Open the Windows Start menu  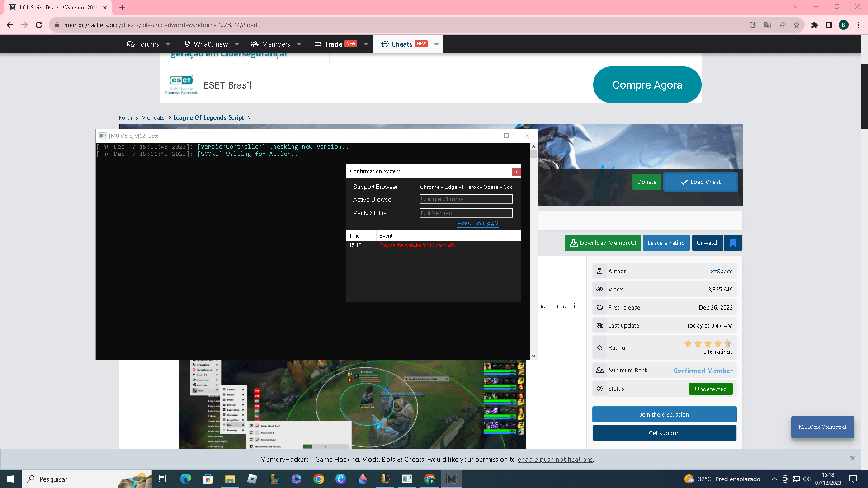point(11,479)
